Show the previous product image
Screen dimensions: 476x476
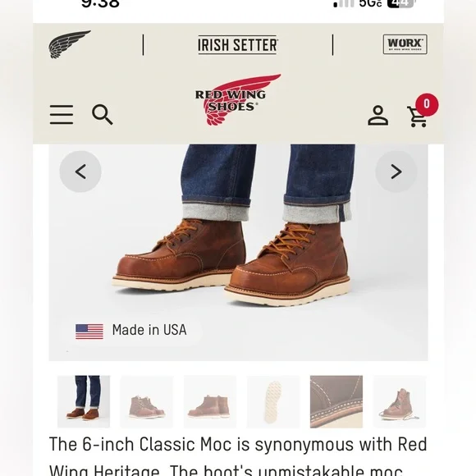(80, 172)
